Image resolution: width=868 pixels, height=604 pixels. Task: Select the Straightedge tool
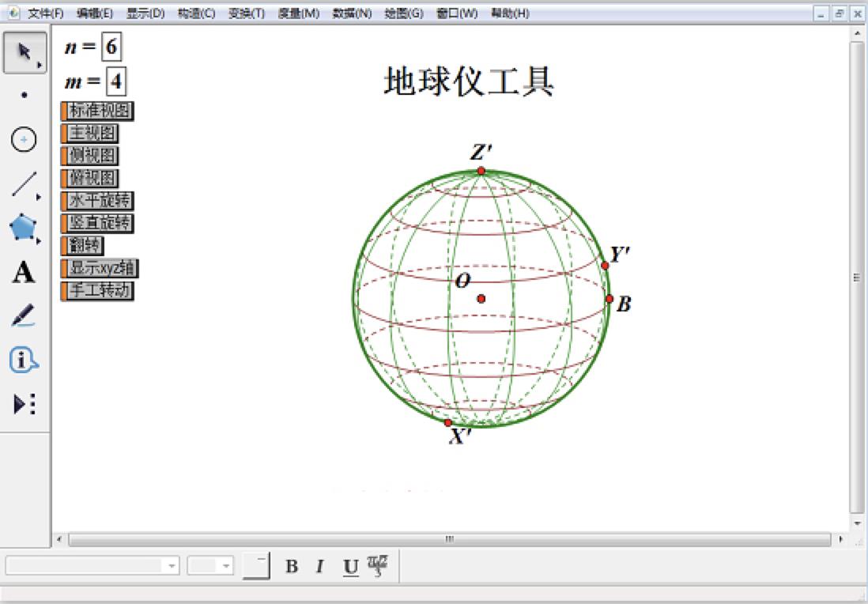coord(24,183)
